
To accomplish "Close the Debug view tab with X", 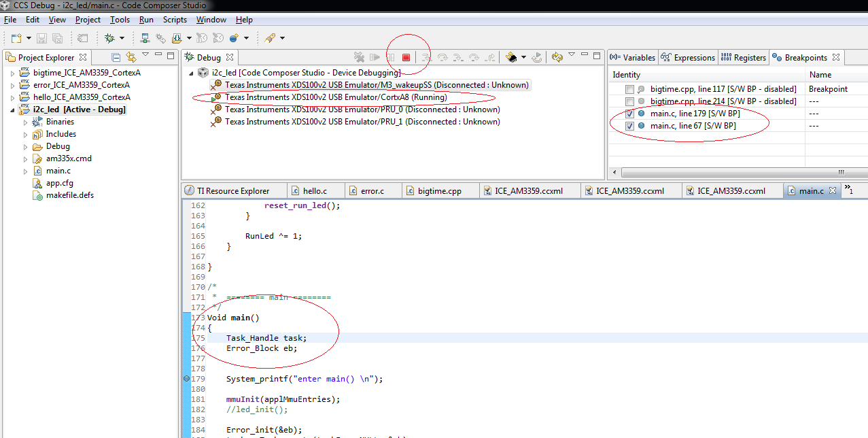I will click(230, 58).
